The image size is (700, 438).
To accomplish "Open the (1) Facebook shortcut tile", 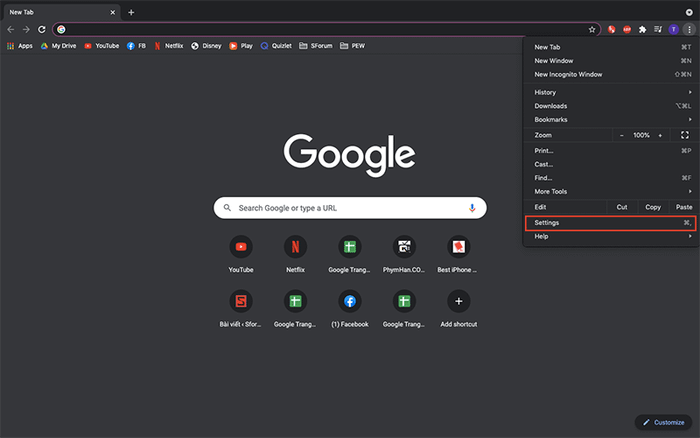I will [350, 308].
